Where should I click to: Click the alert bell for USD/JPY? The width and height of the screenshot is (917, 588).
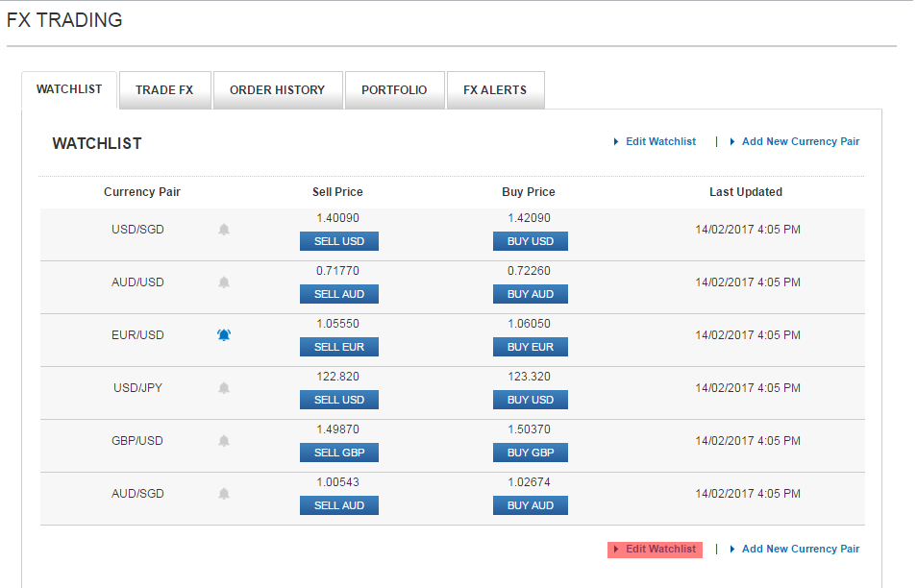(x=224, y=388)
